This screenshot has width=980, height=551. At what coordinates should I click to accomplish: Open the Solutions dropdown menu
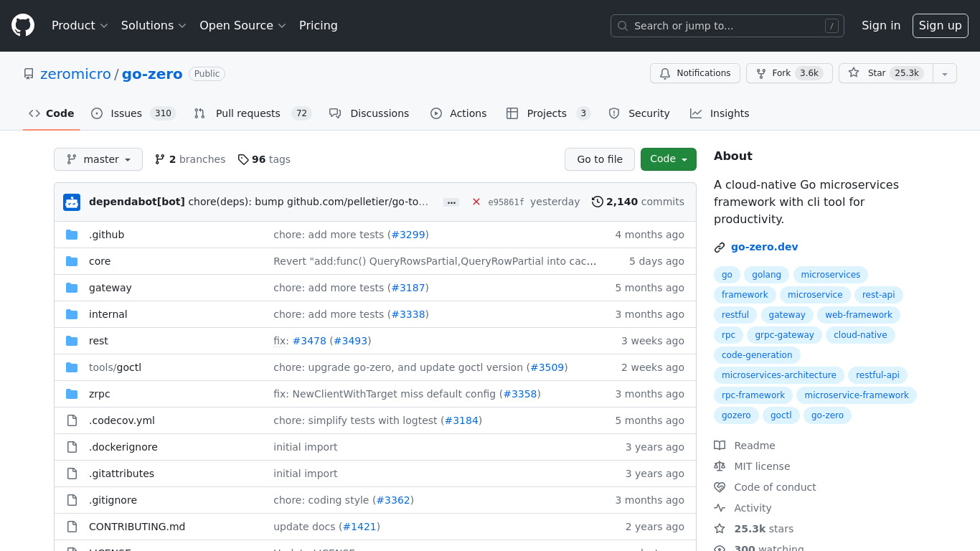click(154, 26)
